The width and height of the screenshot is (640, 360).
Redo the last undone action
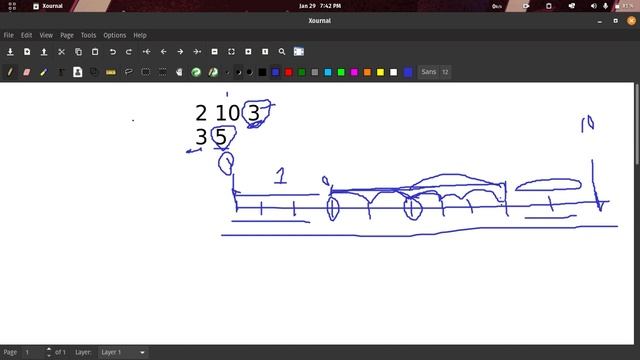coord(129,52)
